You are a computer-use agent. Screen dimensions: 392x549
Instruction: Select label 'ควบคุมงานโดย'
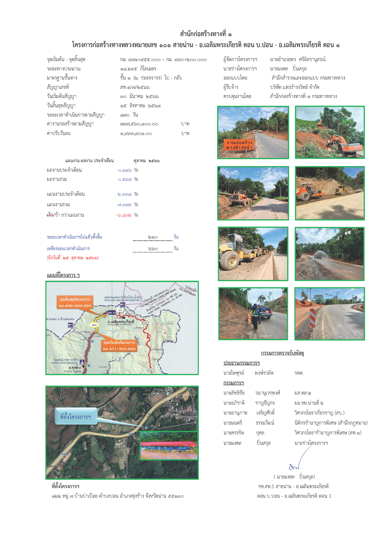point(237,96)
